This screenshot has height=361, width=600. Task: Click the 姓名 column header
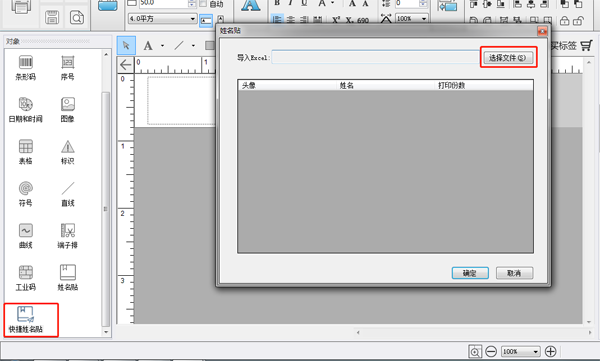(385, 85)
